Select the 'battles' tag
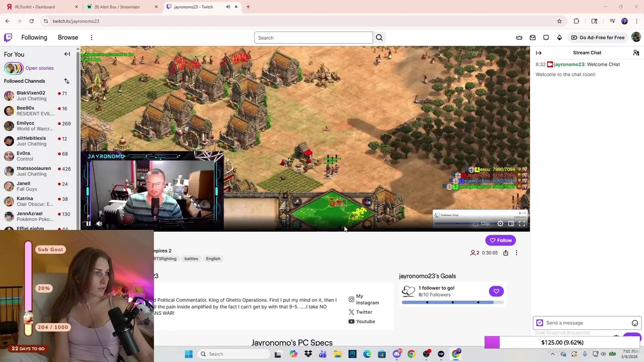Screen dimensions: 644x362 pyautogui.click(x=191, y=258)
